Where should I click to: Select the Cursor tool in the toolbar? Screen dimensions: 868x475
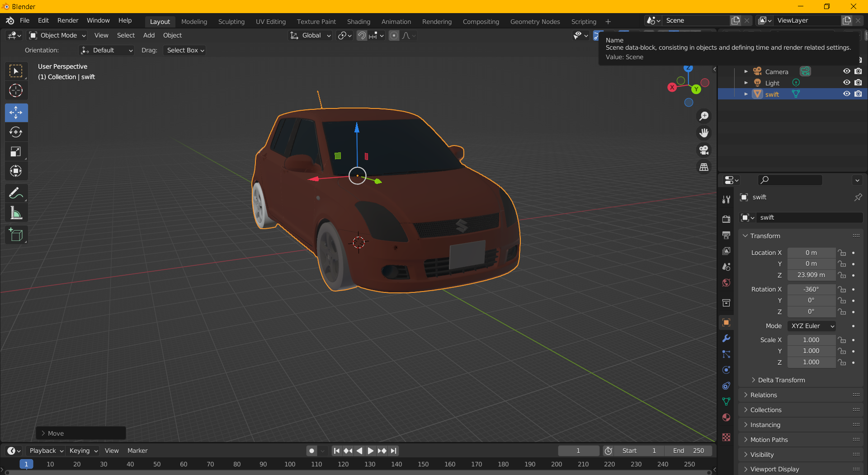16,91
